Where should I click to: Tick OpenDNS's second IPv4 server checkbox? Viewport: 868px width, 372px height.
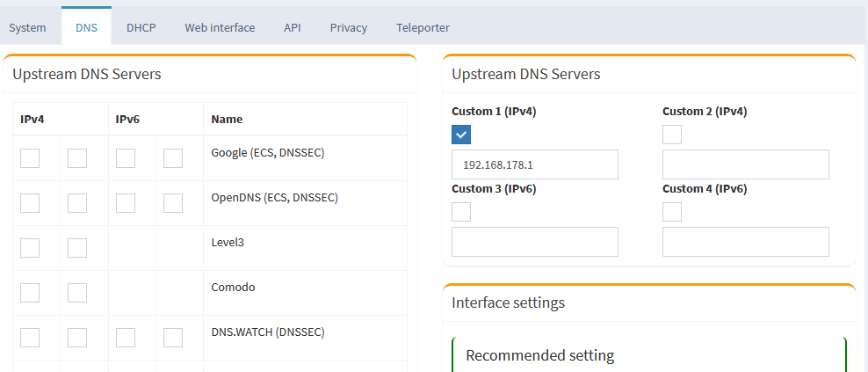tap(77, 203)
